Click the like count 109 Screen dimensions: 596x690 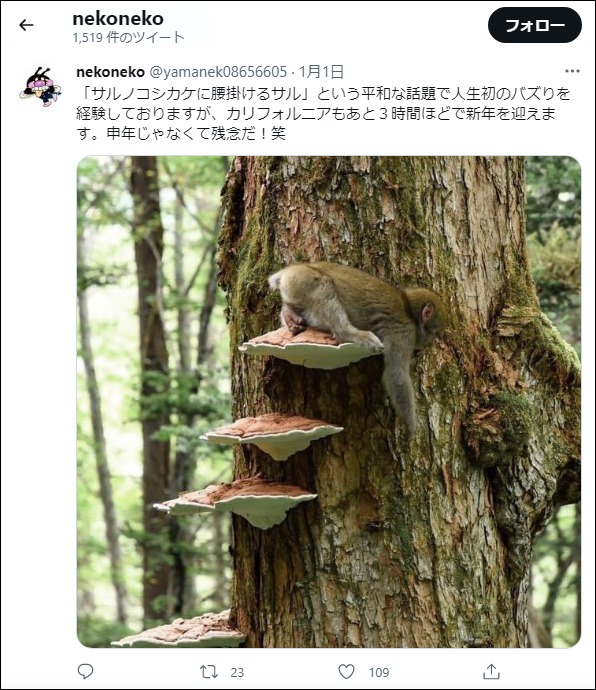click(x=379, y=672)
